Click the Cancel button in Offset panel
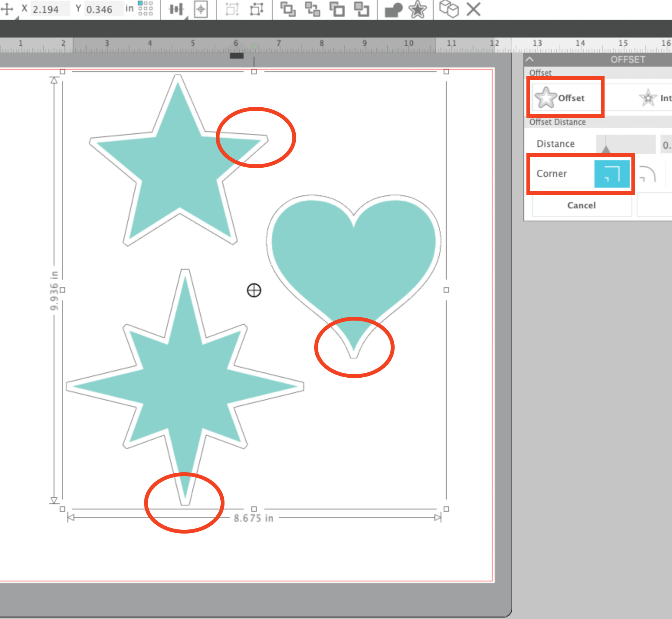The image size is (672, 619). [582, 206]
